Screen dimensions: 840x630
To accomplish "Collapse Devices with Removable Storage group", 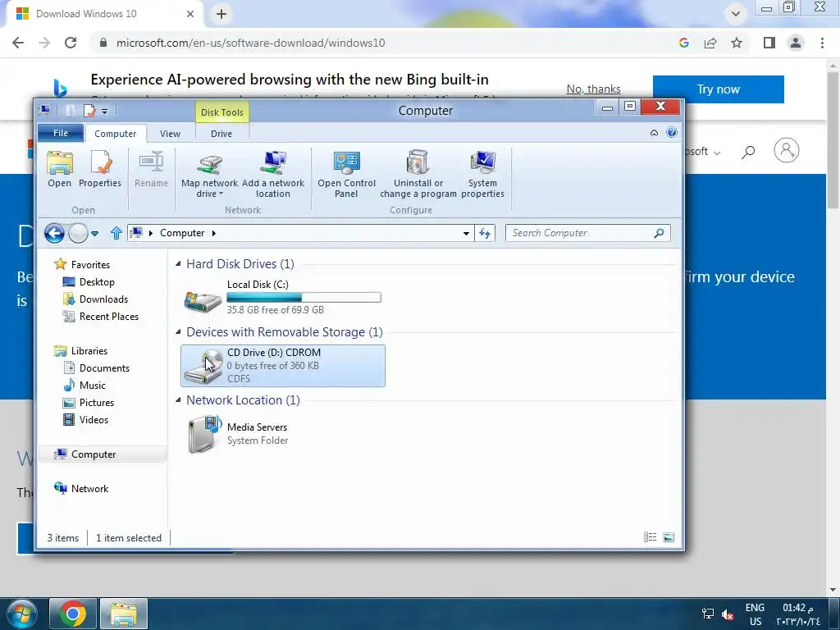I will [178, 331].
